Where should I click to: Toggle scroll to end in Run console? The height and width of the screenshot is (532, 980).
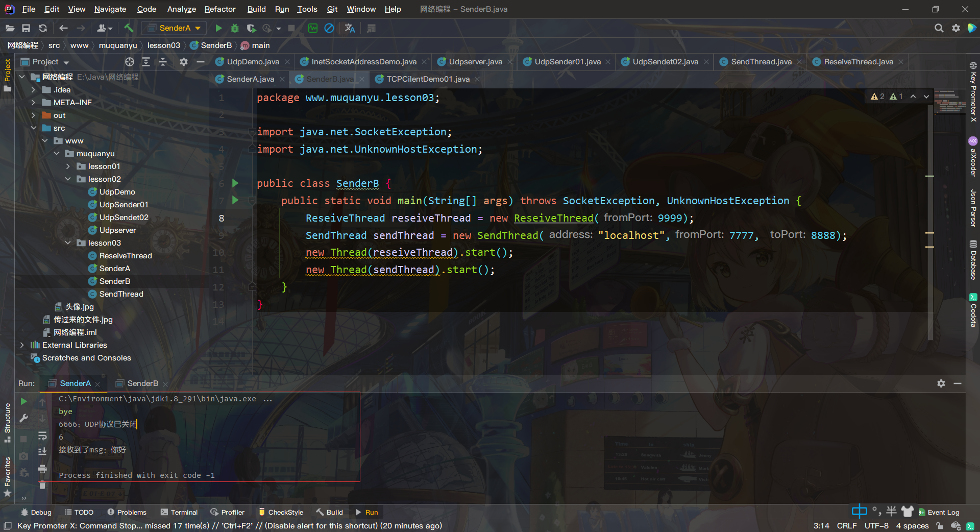tap(42, 451)
